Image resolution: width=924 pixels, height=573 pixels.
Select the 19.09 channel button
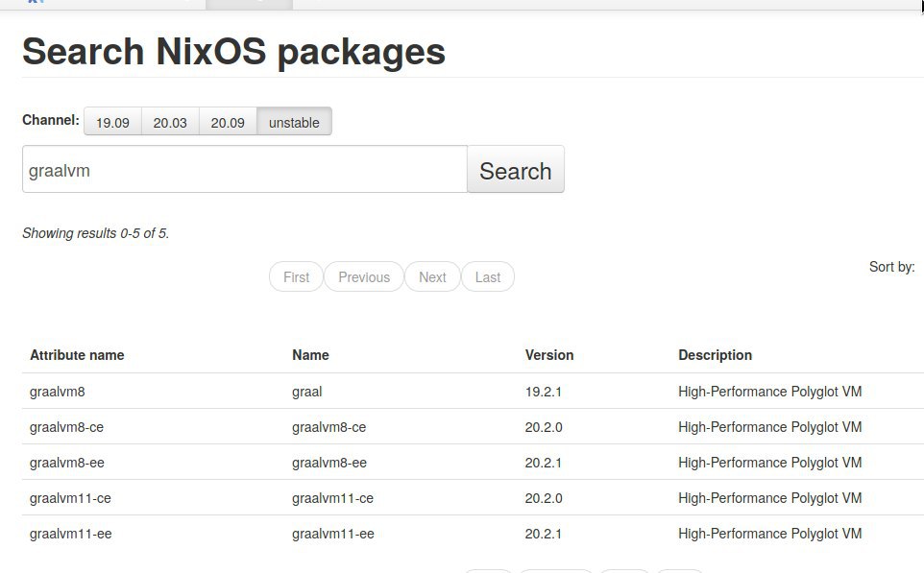pyautogui.click(x=112, y=122)
